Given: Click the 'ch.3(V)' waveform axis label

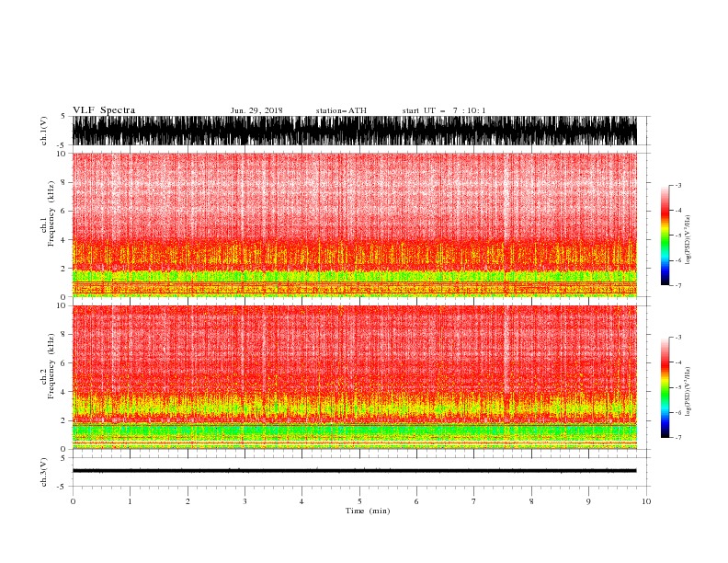Looking at the screenshot, I should (x=44, y=472).
